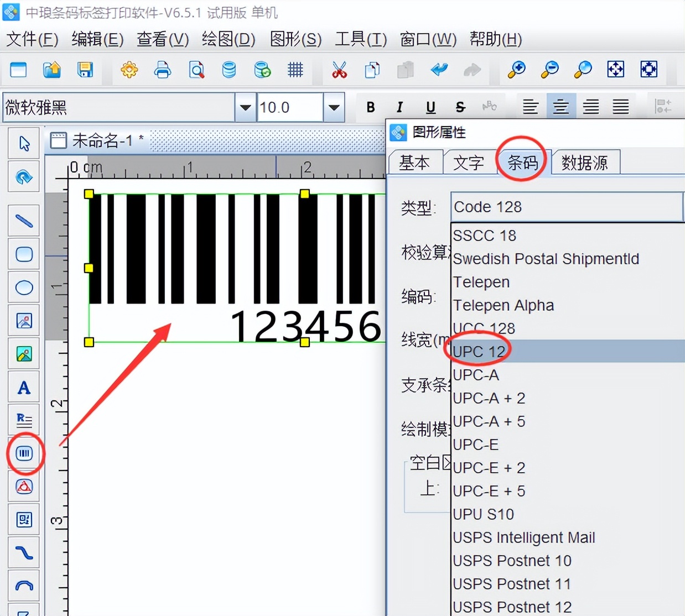685x616 pixels.
Task: Click the redo arrow icon
Action: (472, 70)
